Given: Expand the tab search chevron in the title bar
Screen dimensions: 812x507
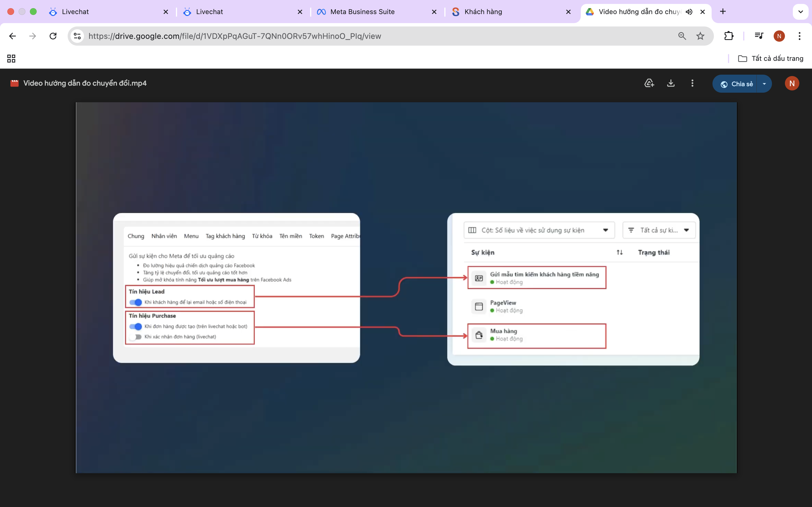Looking at the screenshot, I should click(800, 12).
